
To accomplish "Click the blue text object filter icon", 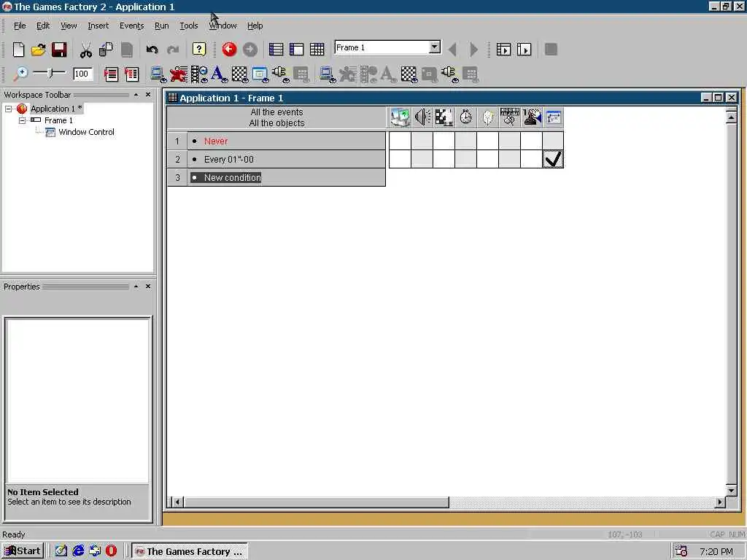I will 219,74.
